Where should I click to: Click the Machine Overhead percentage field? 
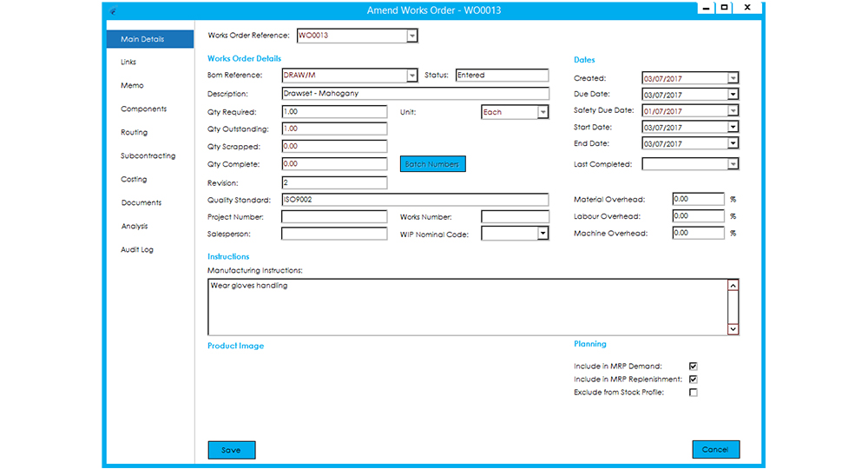[698, 233]
